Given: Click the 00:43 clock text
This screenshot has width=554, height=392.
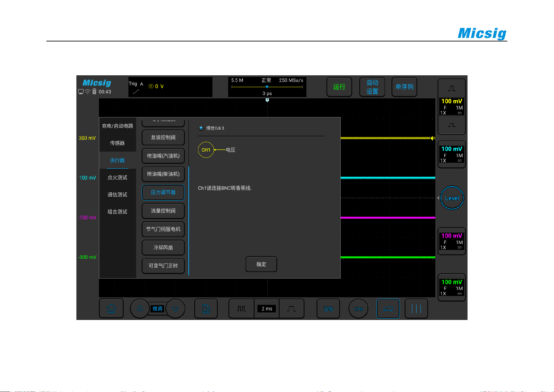Looking at the screenshot, I should [105, 92].
